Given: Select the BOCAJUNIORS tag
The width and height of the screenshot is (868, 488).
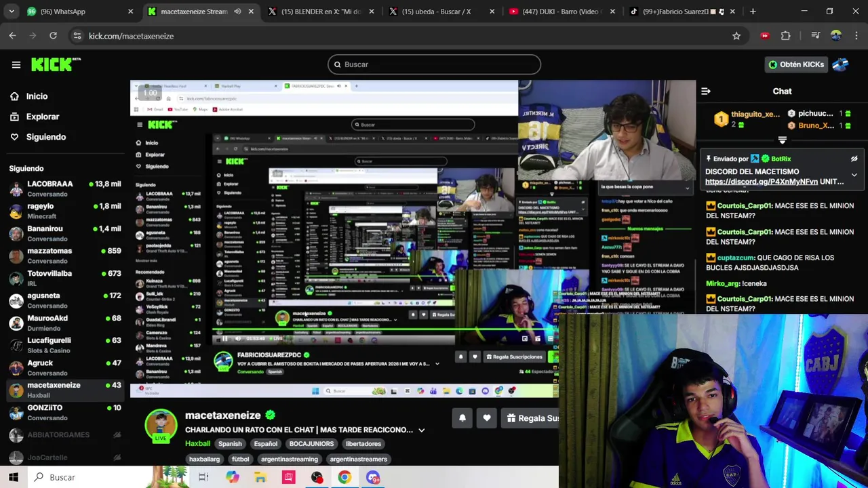Looking at the screenshot, I should point(311,444).
